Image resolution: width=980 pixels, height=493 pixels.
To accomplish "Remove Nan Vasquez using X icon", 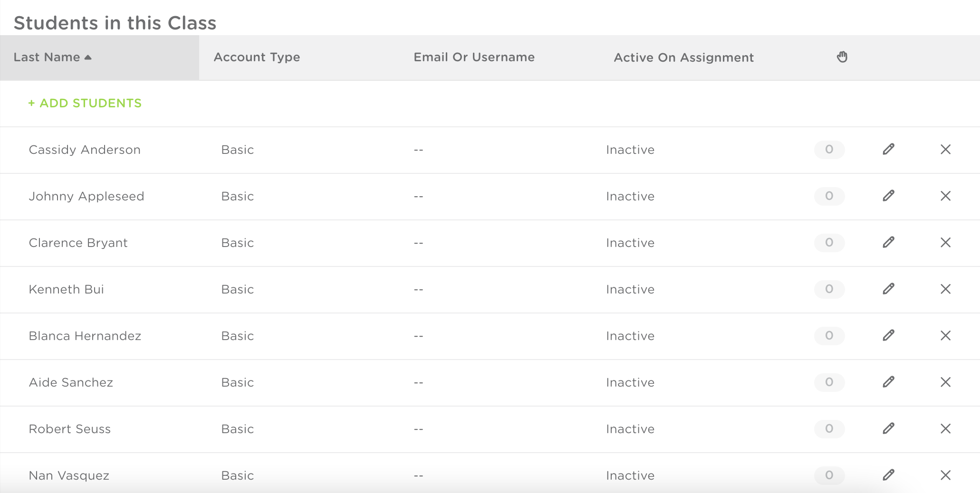I will tap(945, 475).
